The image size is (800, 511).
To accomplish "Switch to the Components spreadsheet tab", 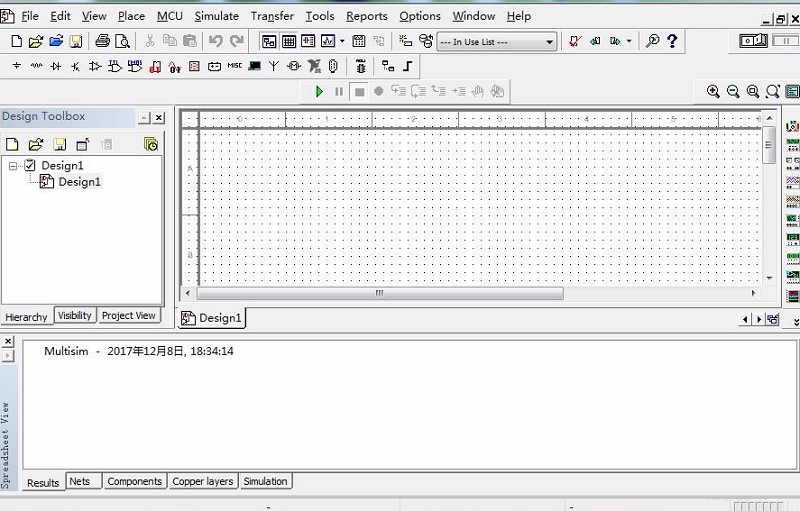I will [x=134, y=481].
